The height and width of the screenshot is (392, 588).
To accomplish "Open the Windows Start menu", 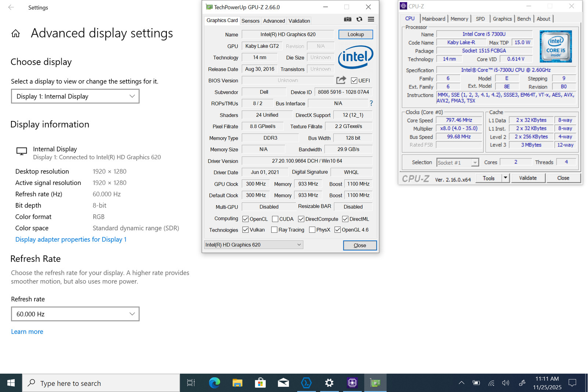I will (x=11, y=383).
